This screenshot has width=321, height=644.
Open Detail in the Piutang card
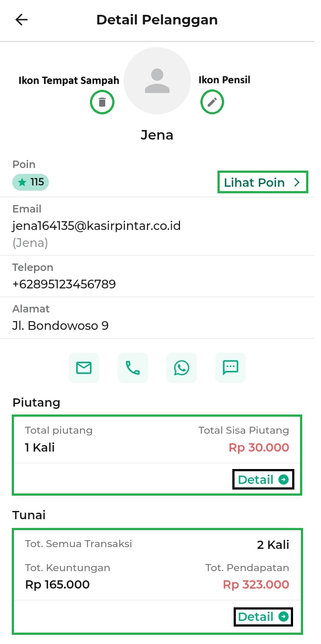[256, 480]
